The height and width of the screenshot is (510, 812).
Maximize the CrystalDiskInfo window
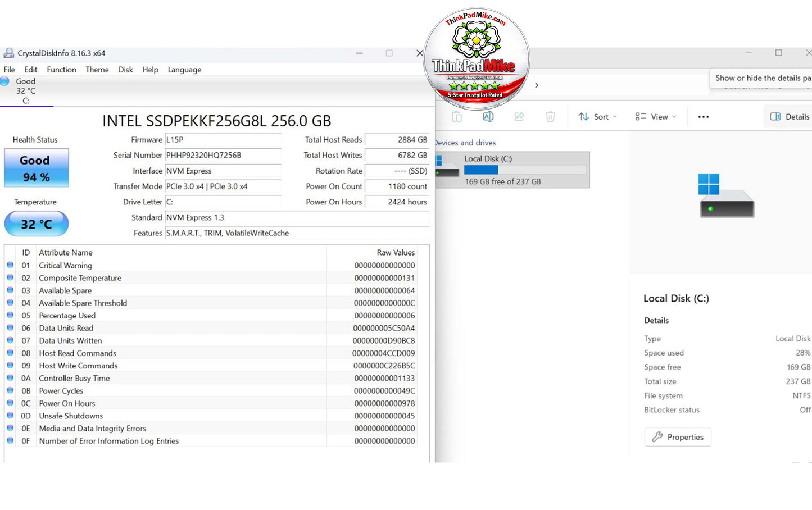point(389,53)
